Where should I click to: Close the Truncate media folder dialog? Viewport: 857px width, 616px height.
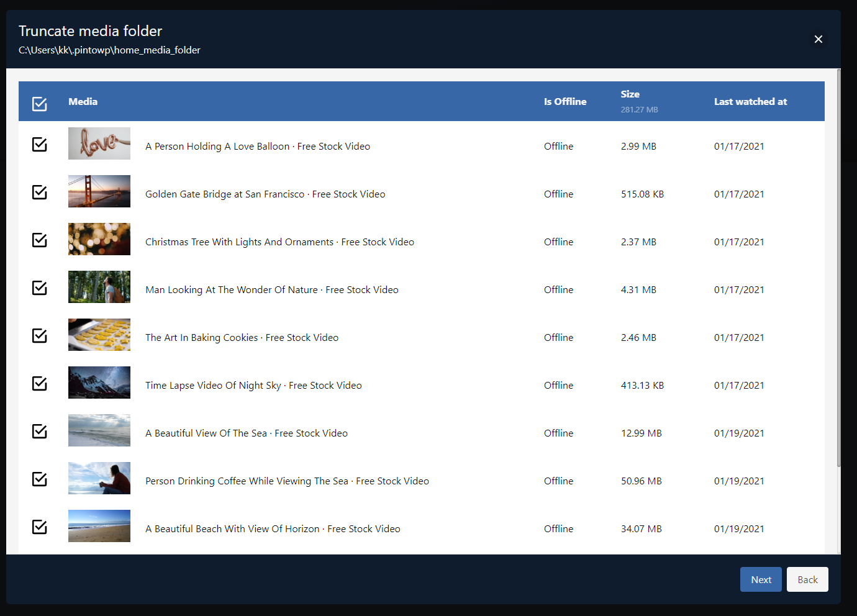coord(818,39)
